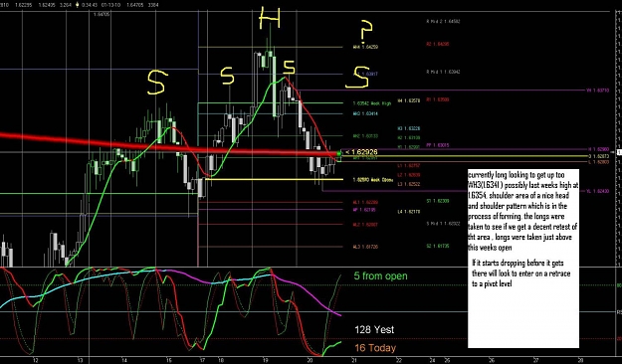Click date 15 on the time axis
Viewport: 622px width, 364px height.
168,360
